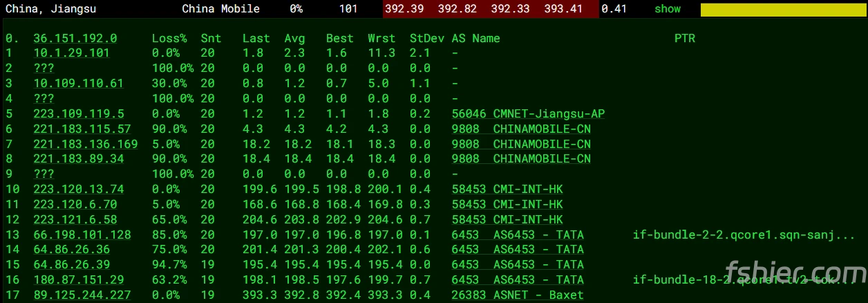Open CMI-INT-HK AS link on hop 11
The image size is (868, 303).
(x=507, y=204)
